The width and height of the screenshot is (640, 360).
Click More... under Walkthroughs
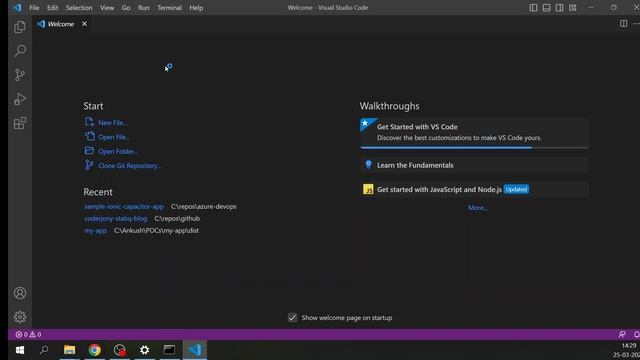pos(478,208)
